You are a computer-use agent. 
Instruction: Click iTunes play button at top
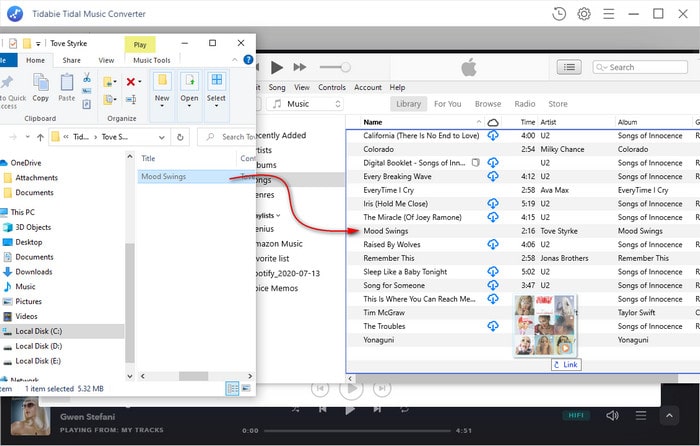(x=277, y=67)
